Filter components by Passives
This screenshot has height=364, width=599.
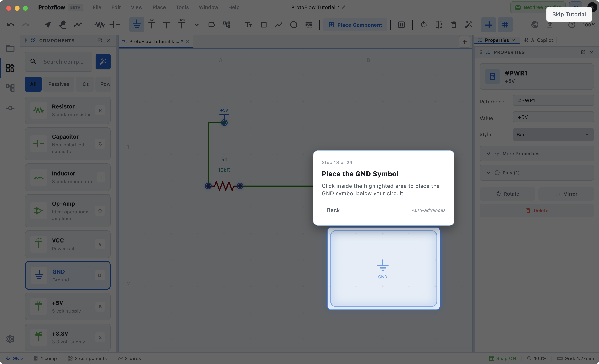point(59,84)
